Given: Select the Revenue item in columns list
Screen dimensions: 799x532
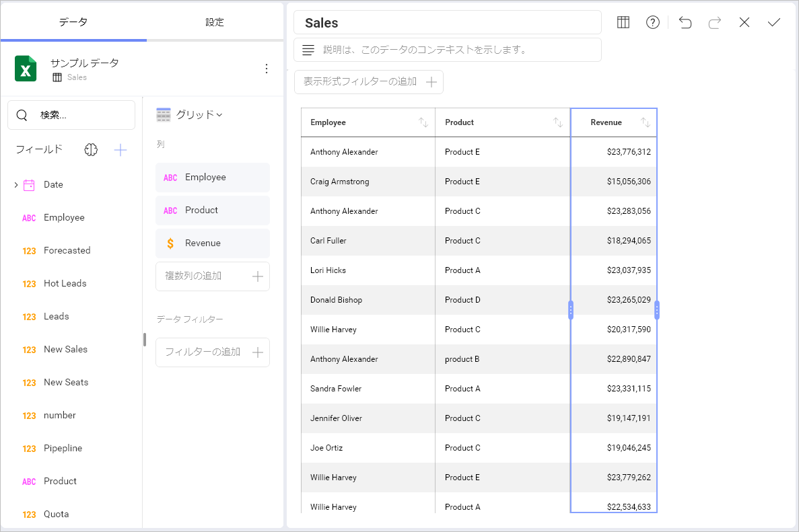Looking at the screenshot, I should tap(213, 243).
